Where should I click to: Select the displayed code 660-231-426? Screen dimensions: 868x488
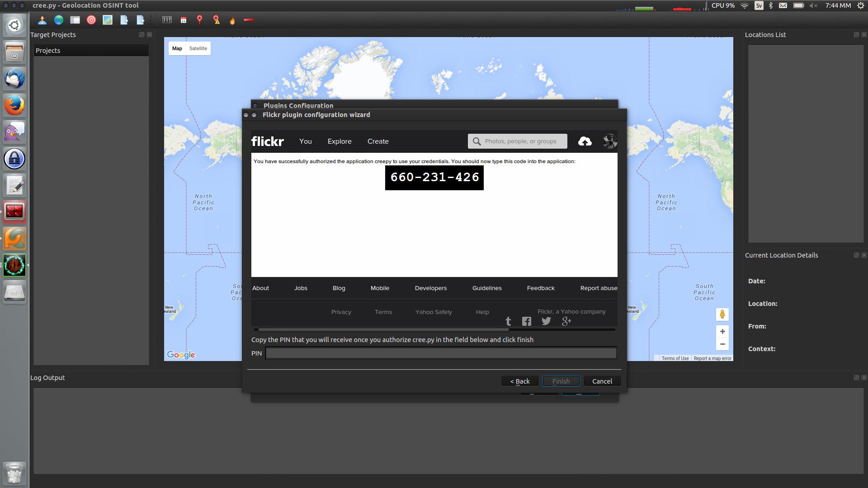click(434, 178)
